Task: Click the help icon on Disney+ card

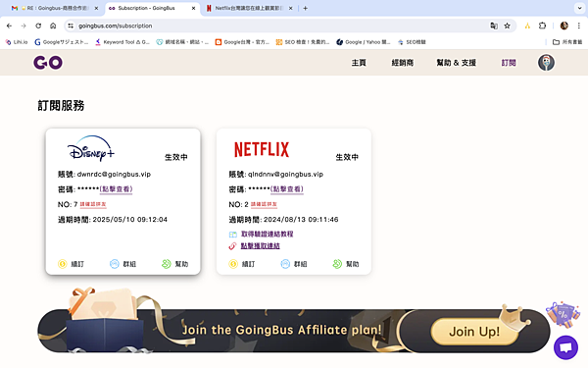Action: [x=167, y=264]
